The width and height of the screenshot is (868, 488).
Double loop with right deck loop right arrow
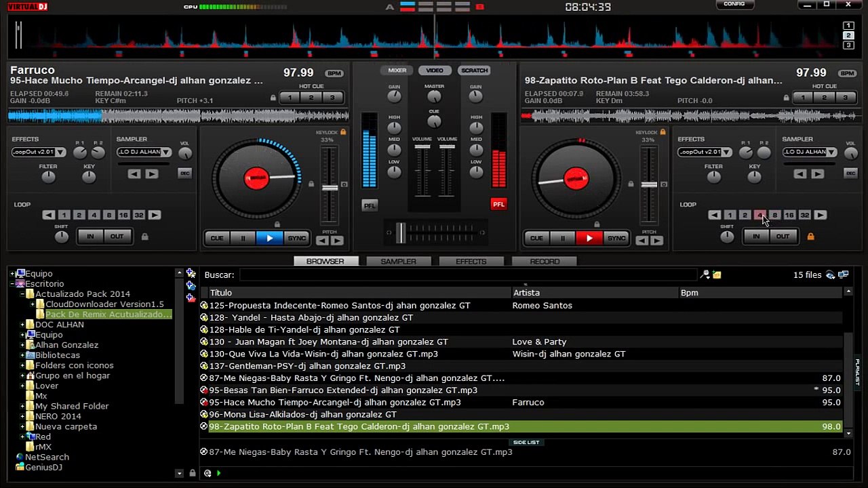tap(821, 215)
